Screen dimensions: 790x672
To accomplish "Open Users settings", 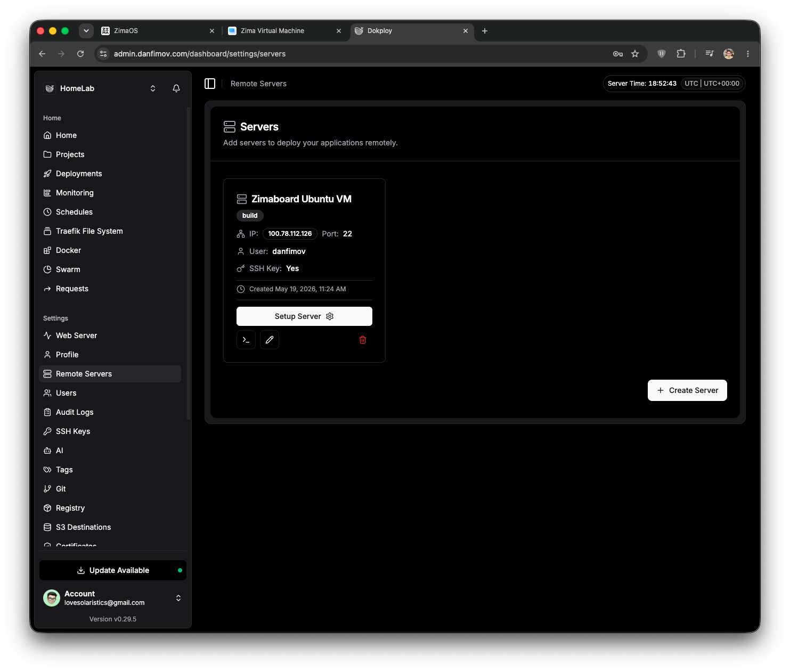I will click(110, 393).
